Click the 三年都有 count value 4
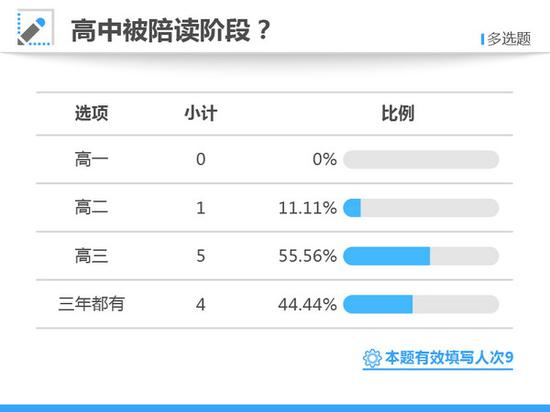This screenshot has height=412, width=550. pos(201,304)
